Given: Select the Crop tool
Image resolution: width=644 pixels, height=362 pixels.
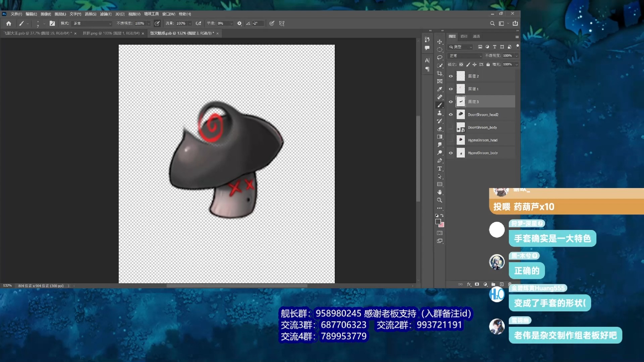Looking at the screenshot, I should [439, 73].
